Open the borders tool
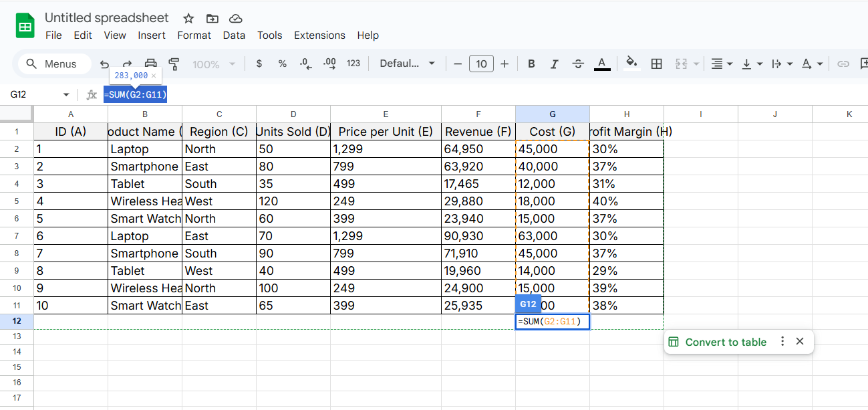The height and width of the screenshot is (410, 868). click(656, 64)
